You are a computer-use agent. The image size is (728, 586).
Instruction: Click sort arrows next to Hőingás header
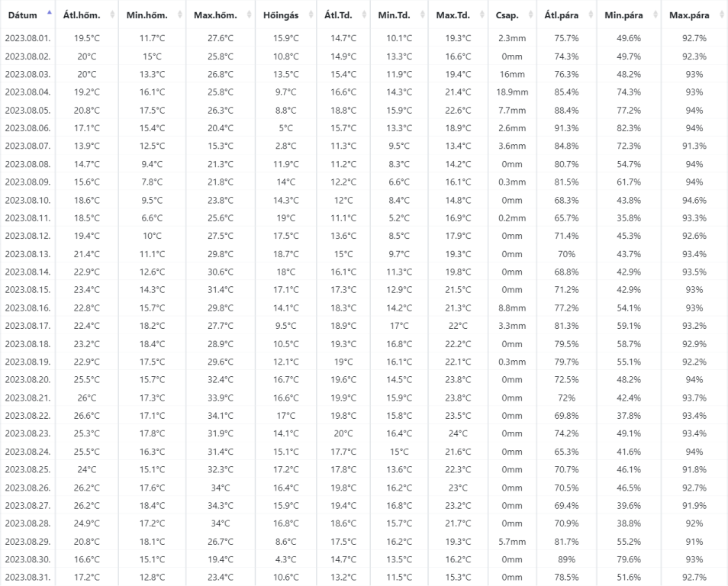[311, 14]
